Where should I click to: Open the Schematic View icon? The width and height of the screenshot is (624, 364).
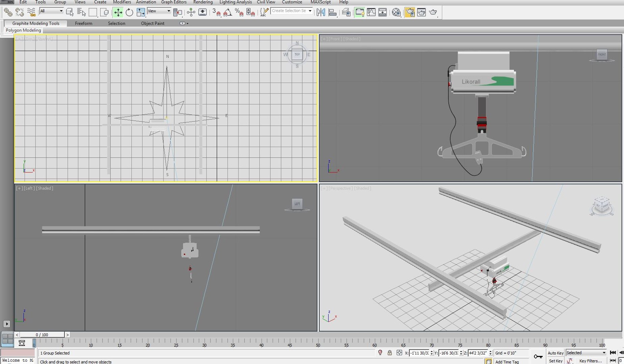[383, 12]
